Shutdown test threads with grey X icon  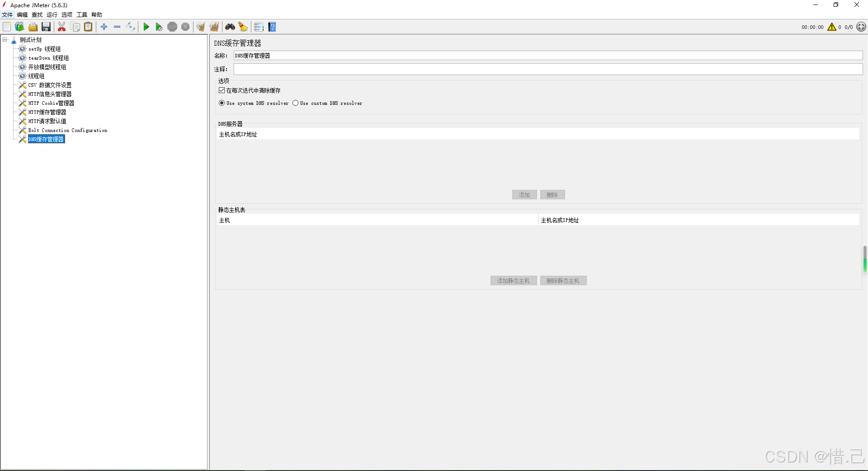pos(185,27)
